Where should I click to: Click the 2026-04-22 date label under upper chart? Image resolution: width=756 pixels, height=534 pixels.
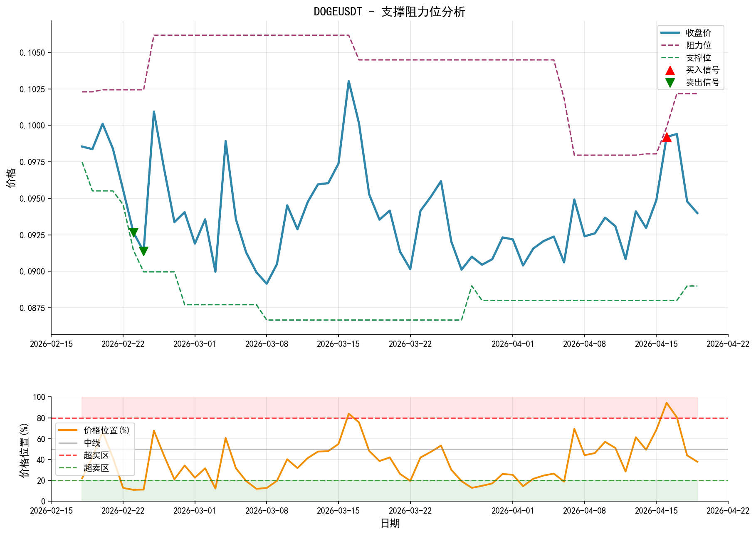[x=728, y=344]
